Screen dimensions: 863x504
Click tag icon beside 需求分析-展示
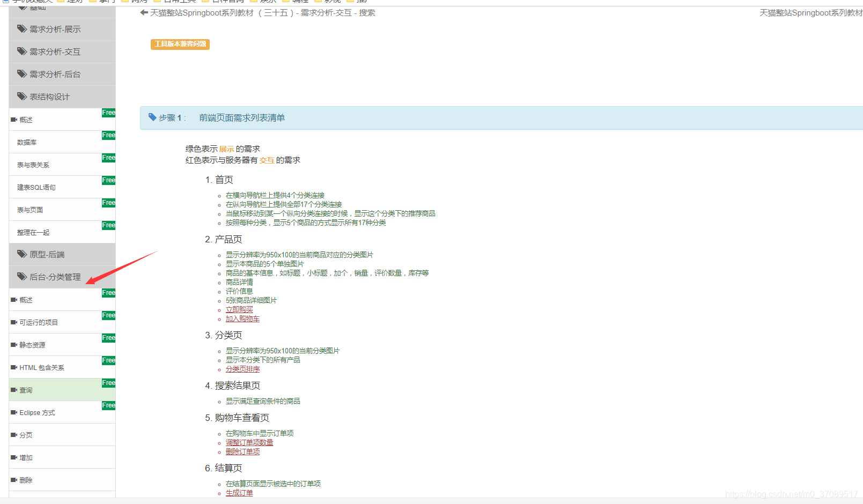coord(22,29)
